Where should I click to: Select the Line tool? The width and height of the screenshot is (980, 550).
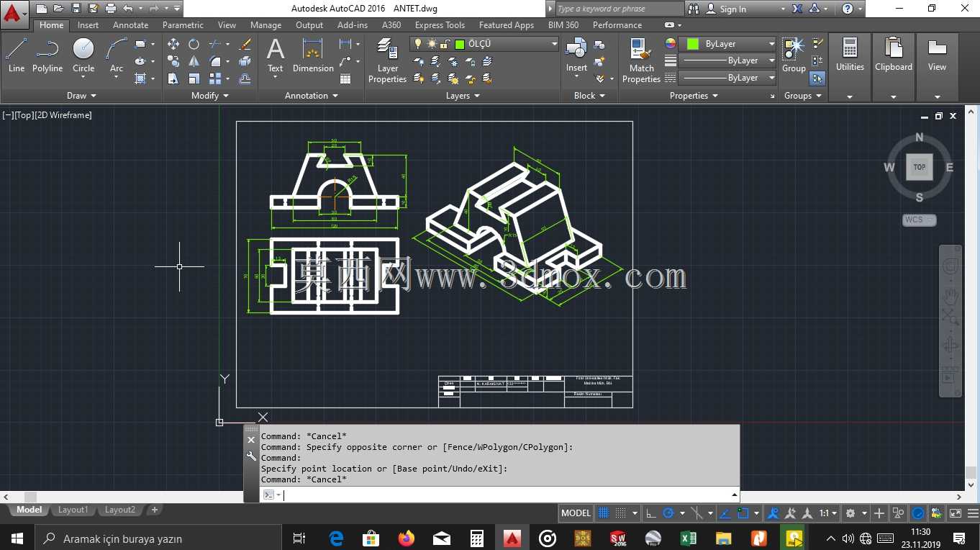(17, 55)
